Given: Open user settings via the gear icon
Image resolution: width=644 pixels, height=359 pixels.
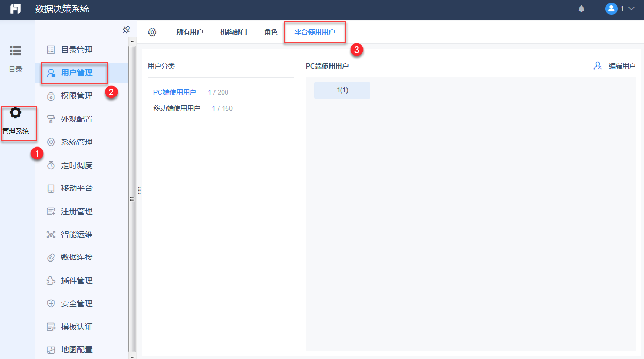Looking at the screenshot, I should tap(152, 32).
